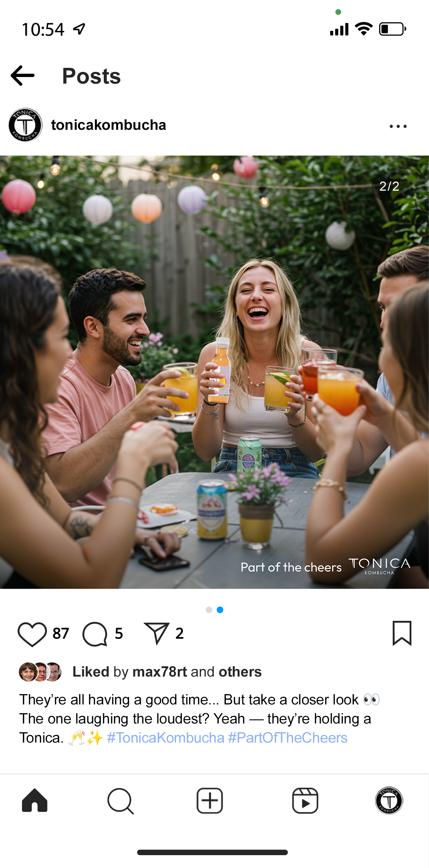
Task: Open the #PartOfTheCheers hashtag
Action: pos(288,737)
